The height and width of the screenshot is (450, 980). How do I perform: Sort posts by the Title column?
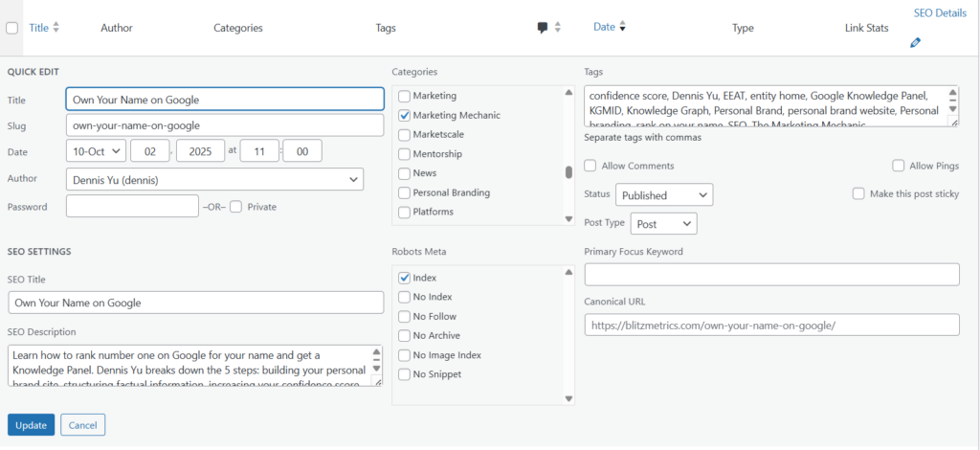(x=38, y=28)
